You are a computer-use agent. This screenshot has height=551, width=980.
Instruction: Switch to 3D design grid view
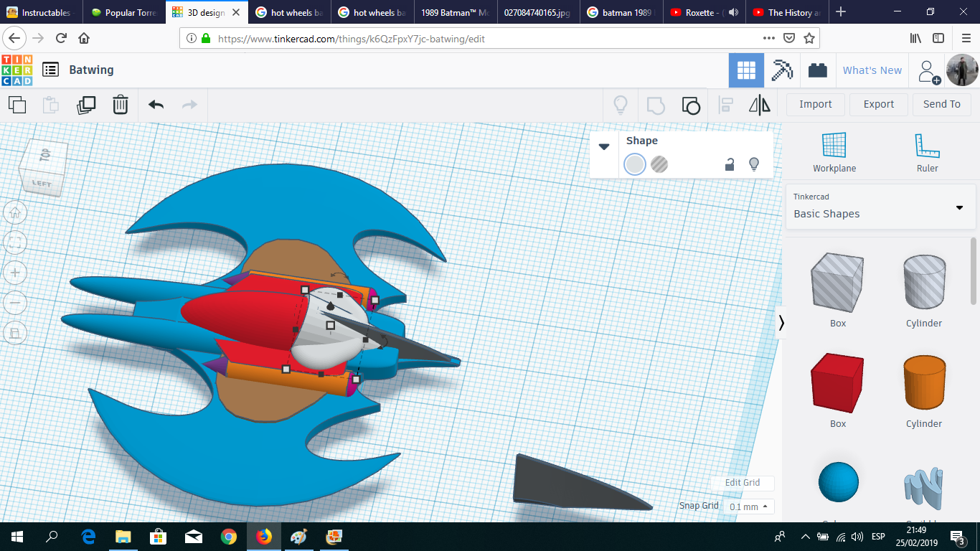tap(746, 70)
